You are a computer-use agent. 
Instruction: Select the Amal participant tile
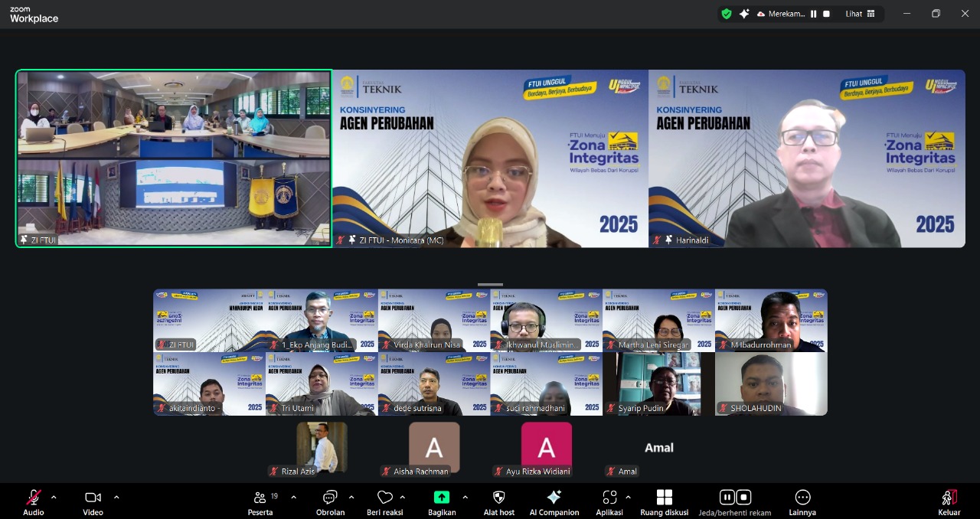click(659, 448)
